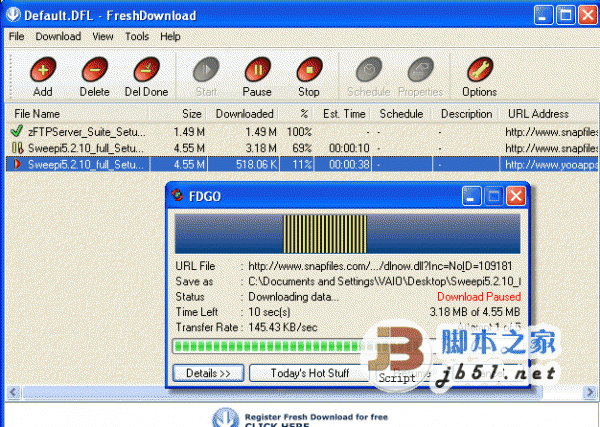This screenshot has width=600, height=427.
Task: Click the % column header
Action: [297, 114]
